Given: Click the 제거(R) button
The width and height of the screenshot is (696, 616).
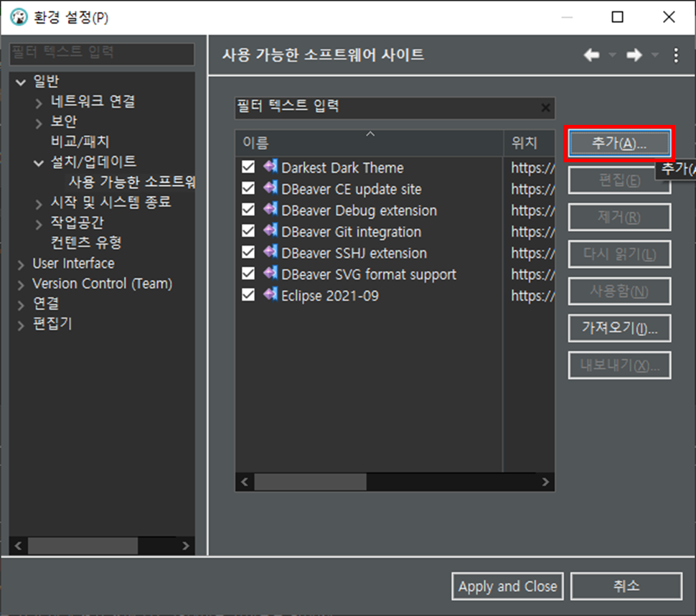Looking at the screenshot, I should pos(619,217).
